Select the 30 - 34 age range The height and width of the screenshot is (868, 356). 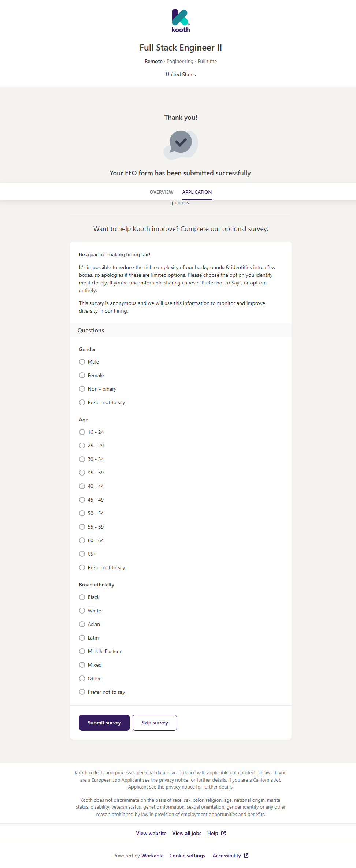[x=82, y=459]
